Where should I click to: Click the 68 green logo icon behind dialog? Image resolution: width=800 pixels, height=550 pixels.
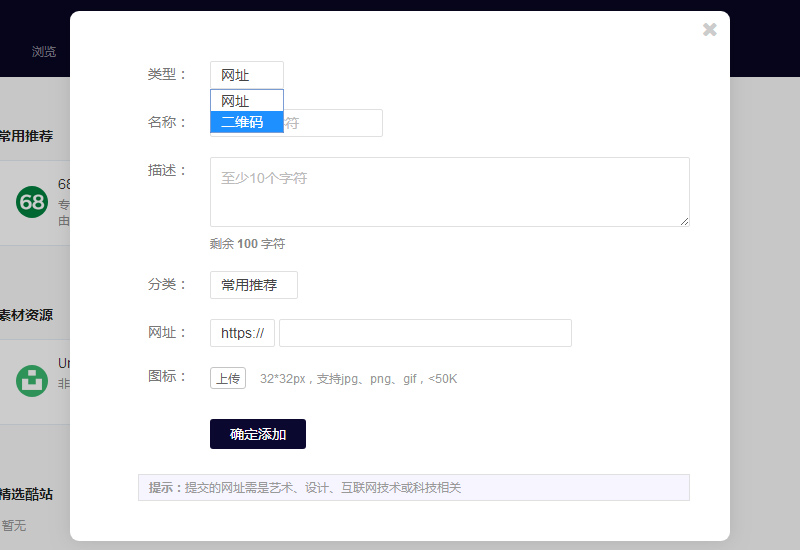point(32,202)
